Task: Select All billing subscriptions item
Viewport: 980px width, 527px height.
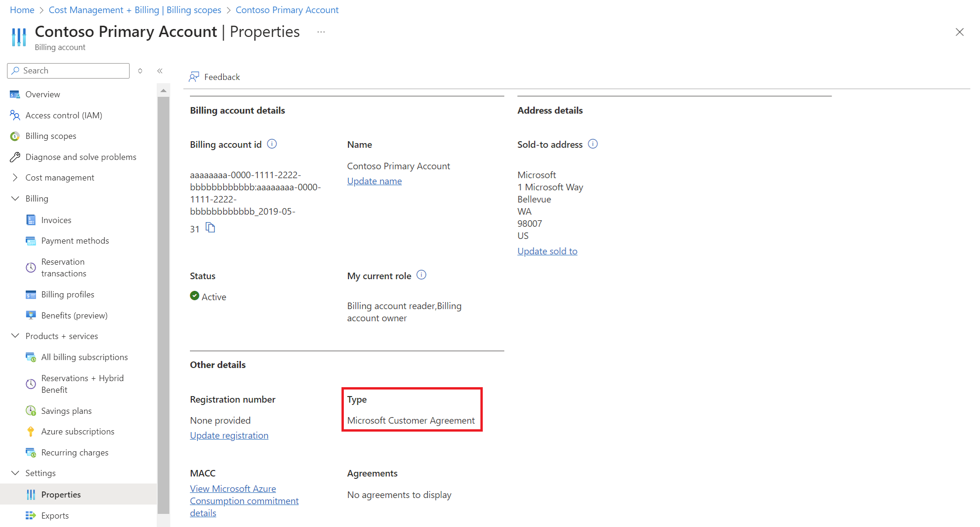Action: pos(84,356)
